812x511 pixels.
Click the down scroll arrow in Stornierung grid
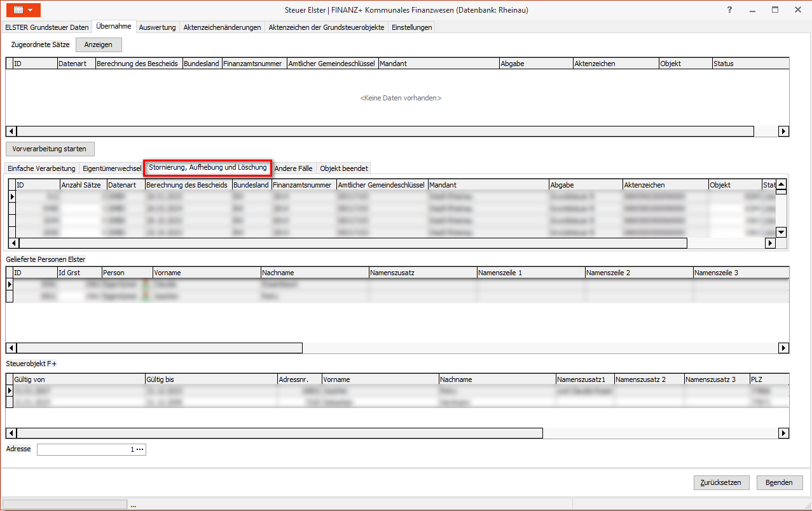[781, 232]
